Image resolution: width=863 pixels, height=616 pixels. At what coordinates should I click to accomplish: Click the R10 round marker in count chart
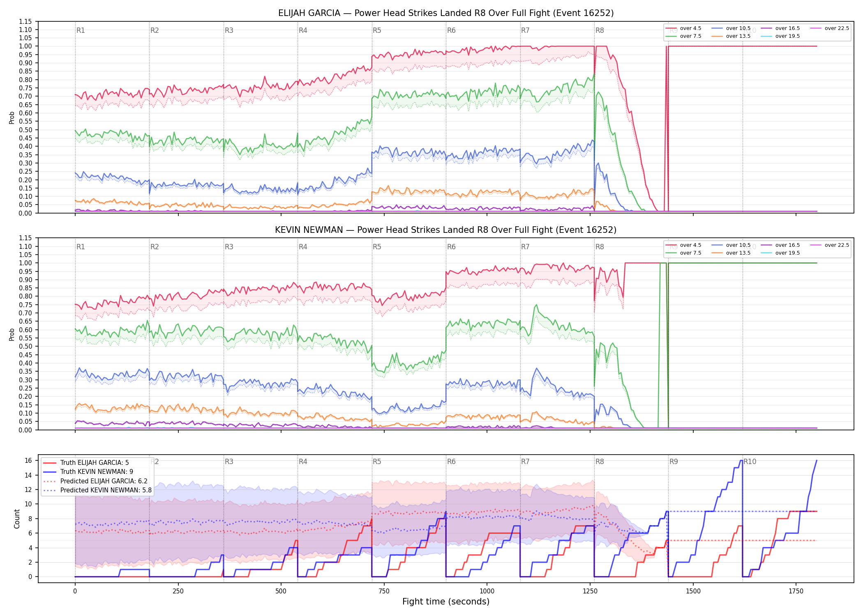click(x=750, y=462)
